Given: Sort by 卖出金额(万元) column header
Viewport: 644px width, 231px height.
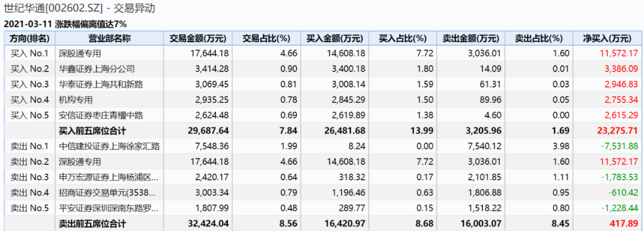Looking at the screenshot, I should [470, 39].
